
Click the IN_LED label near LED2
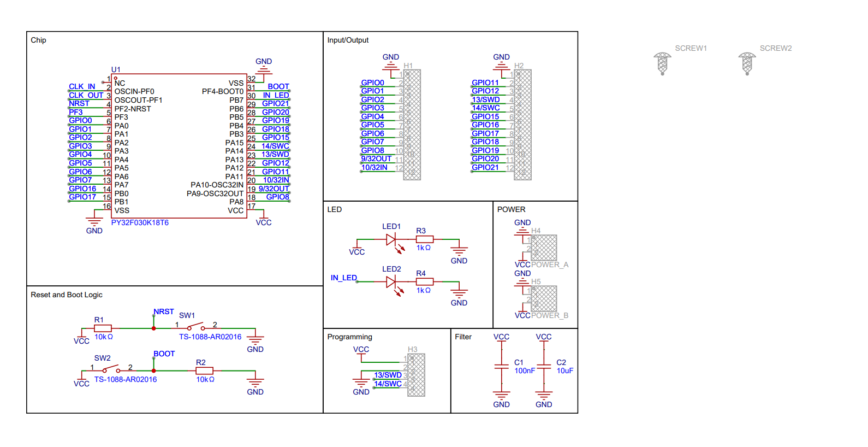344,278
